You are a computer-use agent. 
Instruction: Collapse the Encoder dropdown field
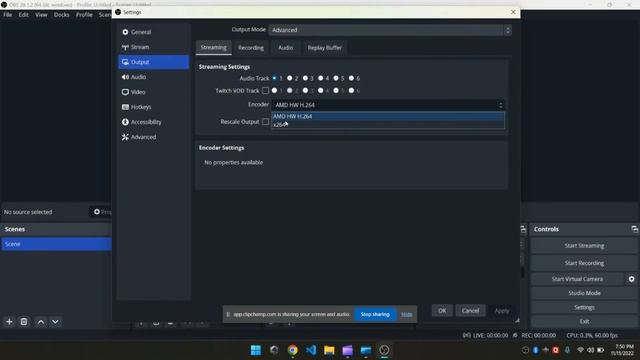click(x=388, y=105)
